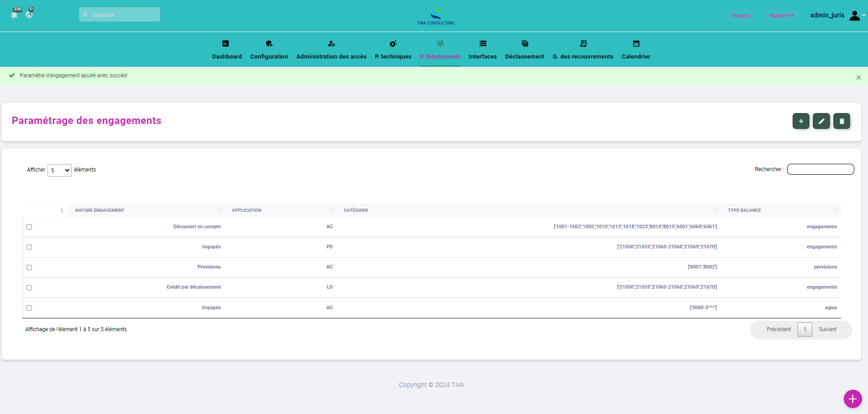
Task: Click the trash delete icon
Action: click(841, 121)
